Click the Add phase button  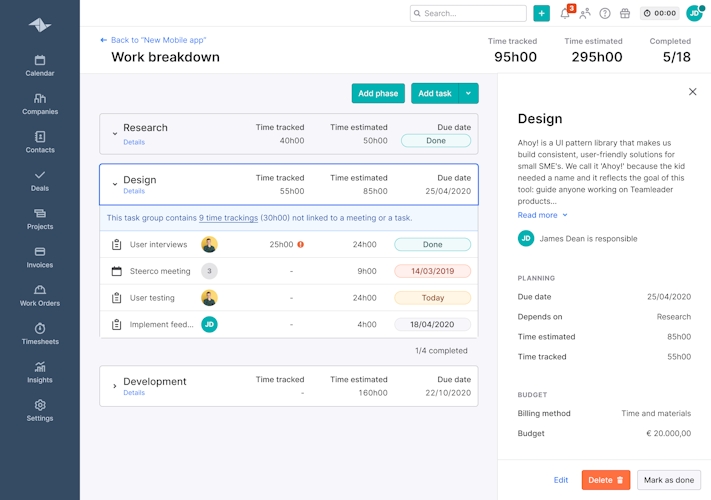point(378,93)
